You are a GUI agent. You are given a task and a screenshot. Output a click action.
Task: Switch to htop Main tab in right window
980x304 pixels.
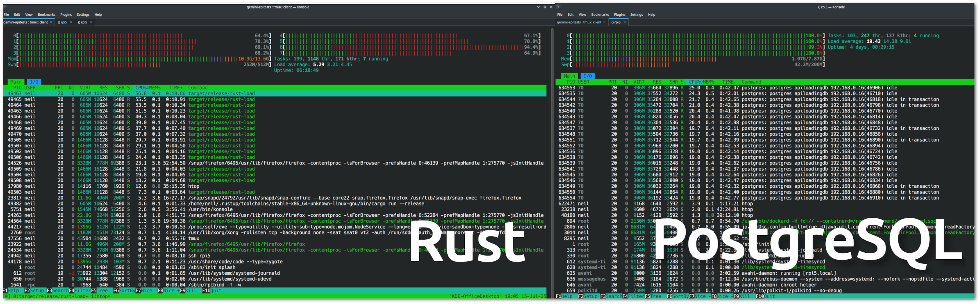[569, 76]
